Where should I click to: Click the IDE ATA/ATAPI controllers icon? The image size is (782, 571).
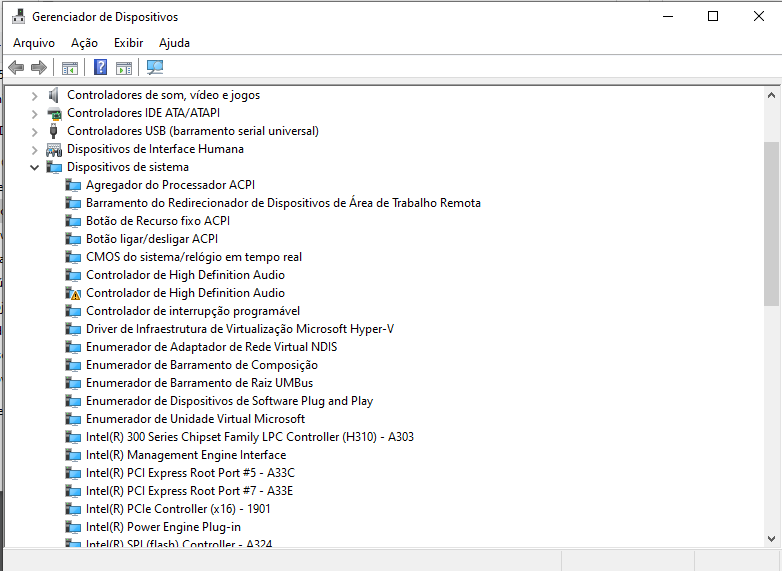(x=54, y=113)
